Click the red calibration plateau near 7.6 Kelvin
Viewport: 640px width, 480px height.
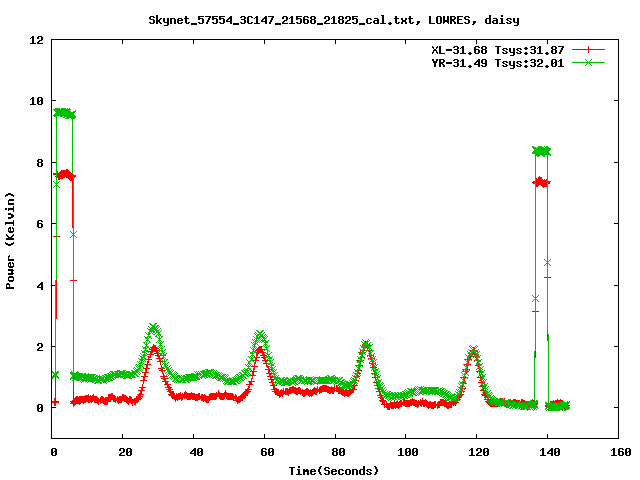64,176
